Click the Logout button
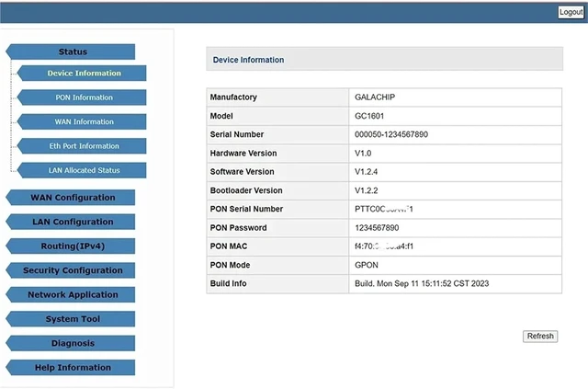Viewport: 588px width, 389px height. click(x=571, y=12)
